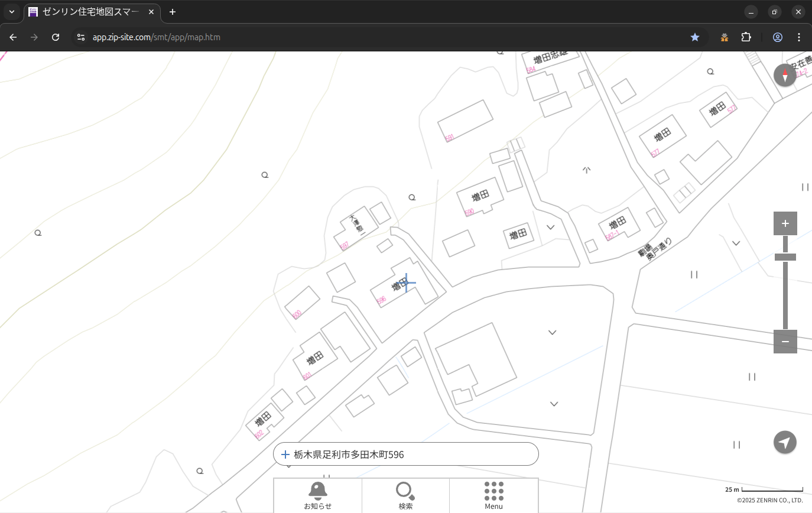The image size is (812, 513).
Task: Select the ゼンリン住宅地図 browser tab
Action: [92, 12]
